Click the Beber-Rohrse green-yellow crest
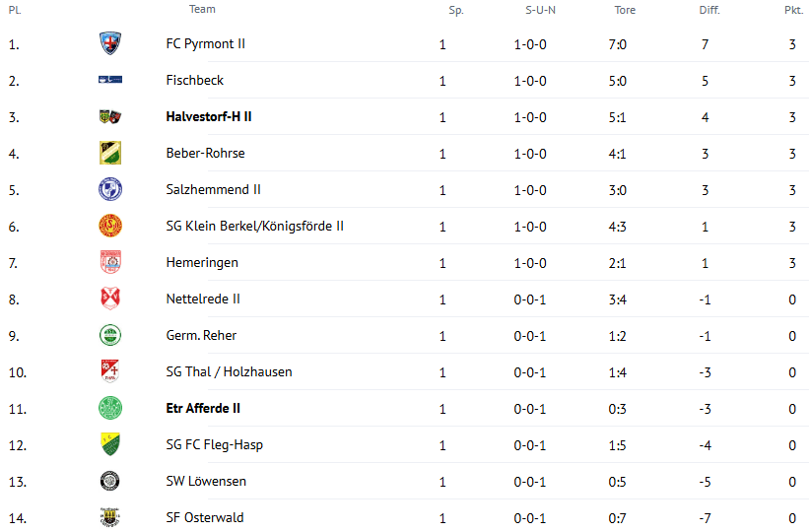This screenshot has height=532, width=811. (110, 153)
